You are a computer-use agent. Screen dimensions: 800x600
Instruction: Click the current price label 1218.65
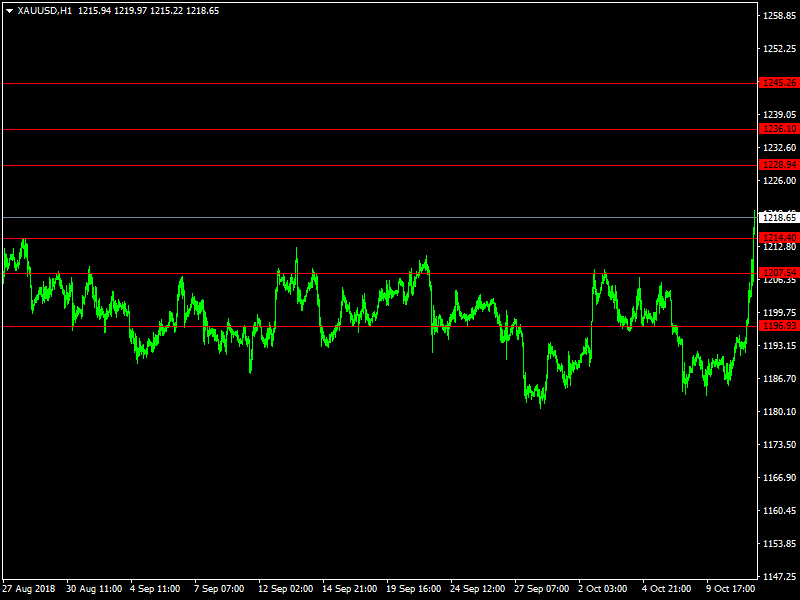tap(778, 217)
